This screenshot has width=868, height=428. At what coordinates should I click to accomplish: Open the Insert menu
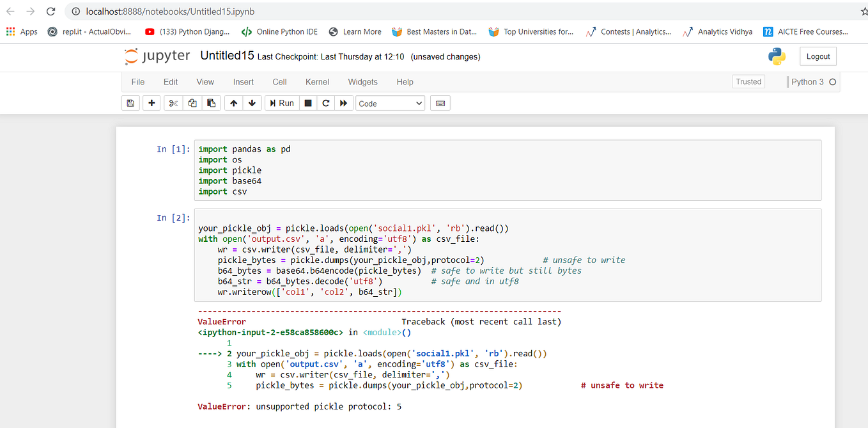pyautogui.click(x=244, y=82)
